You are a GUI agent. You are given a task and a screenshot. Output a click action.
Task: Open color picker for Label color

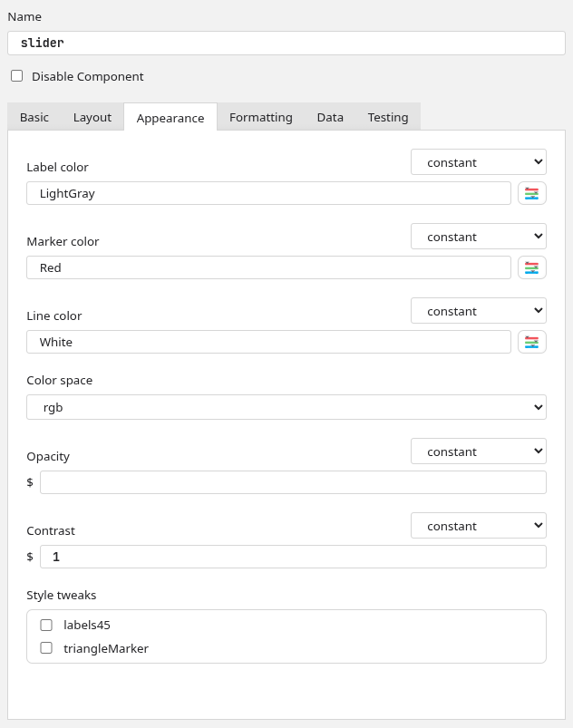[531, 193]
